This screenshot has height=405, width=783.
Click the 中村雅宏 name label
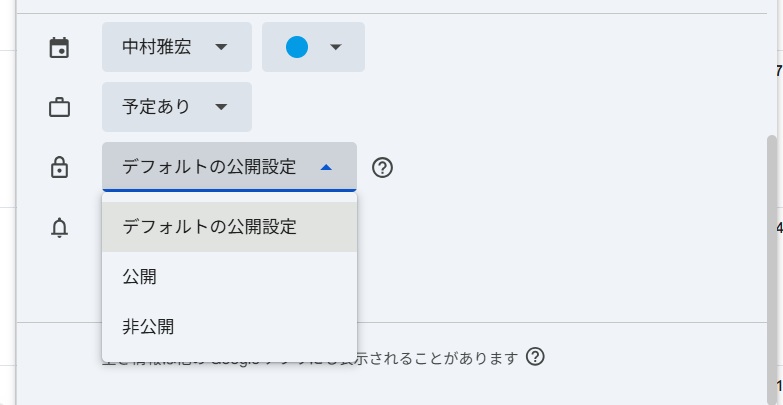[x=156, y=47]
